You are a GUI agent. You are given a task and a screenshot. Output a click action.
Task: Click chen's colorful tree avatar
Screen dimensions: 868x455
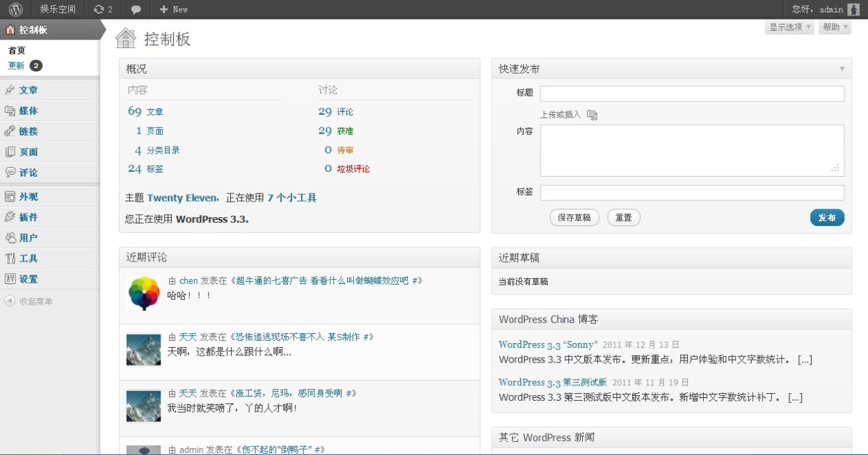(144, 292)
